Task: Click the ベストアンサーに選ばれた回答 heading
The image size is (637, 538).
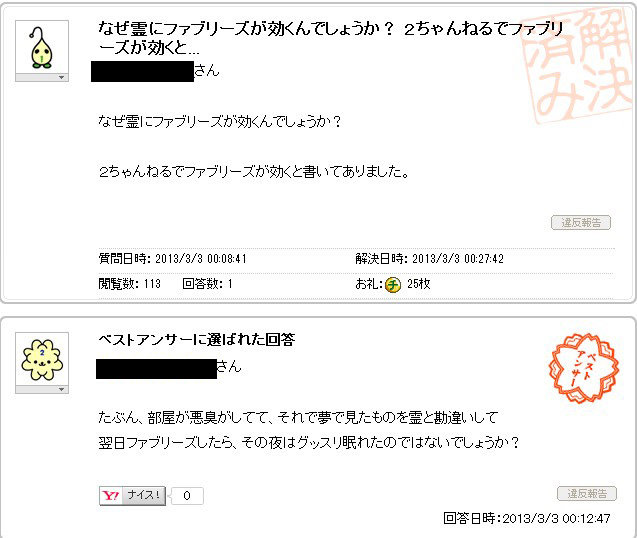Action: coord(197,340)
